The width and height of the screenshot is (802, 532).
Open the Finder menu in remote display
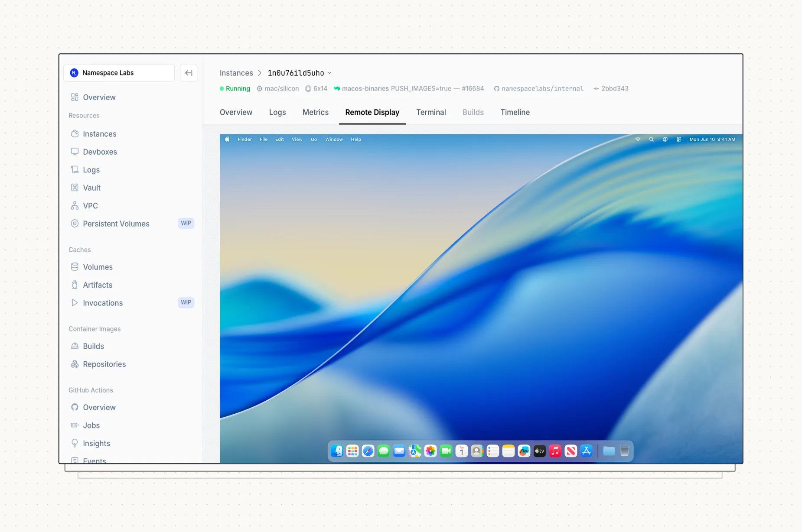pos(245,139)
